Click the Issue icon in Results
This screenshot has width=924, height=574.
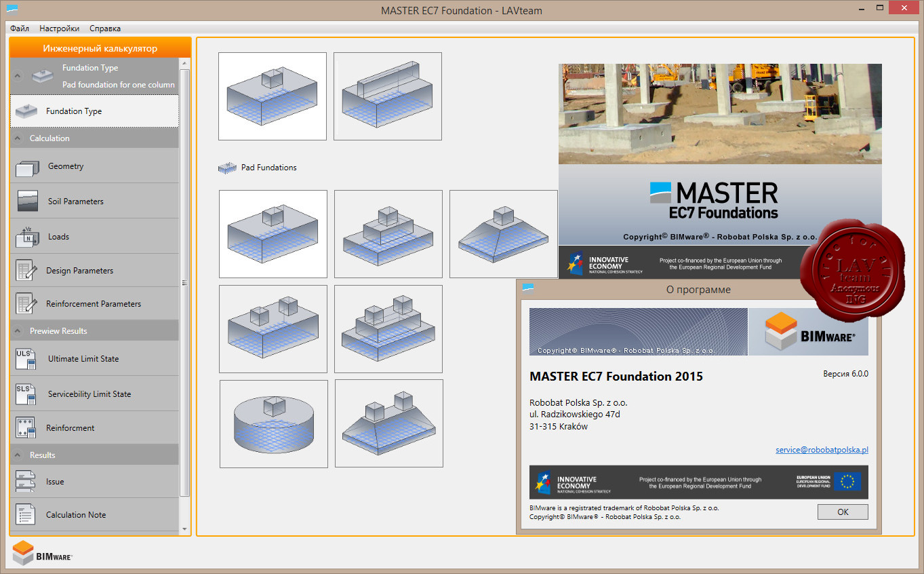coord(26,482)
